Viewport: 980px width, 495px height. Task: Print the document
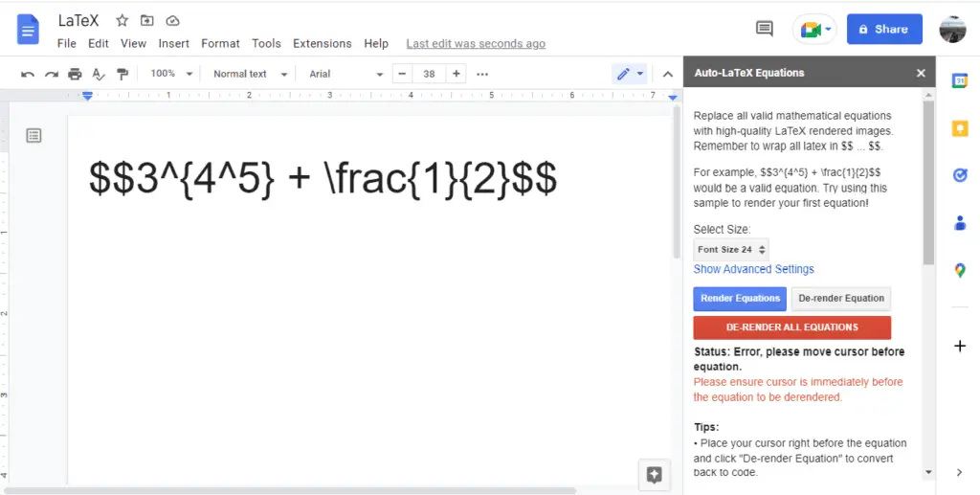tap(75, 75)
